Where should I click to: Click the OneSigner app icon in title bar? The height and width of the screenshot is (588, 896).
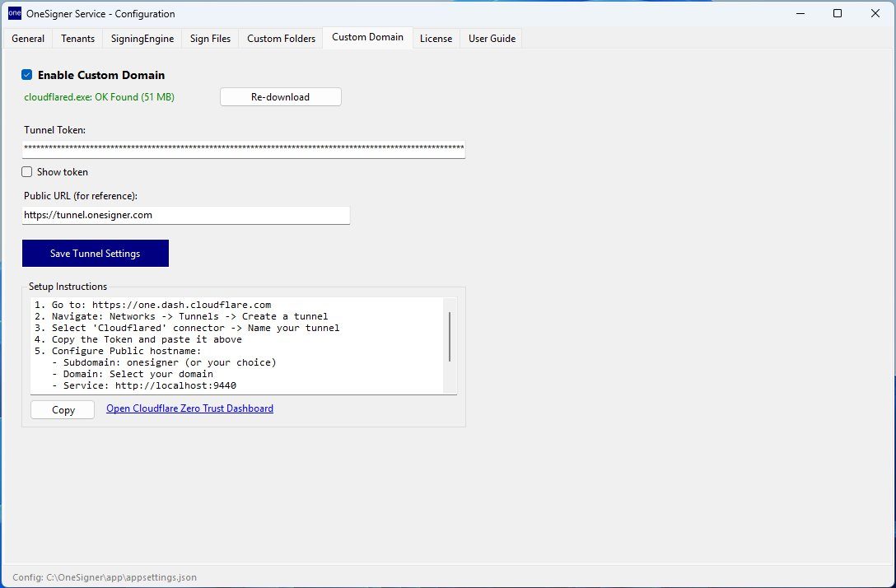[x=15, y=13]
